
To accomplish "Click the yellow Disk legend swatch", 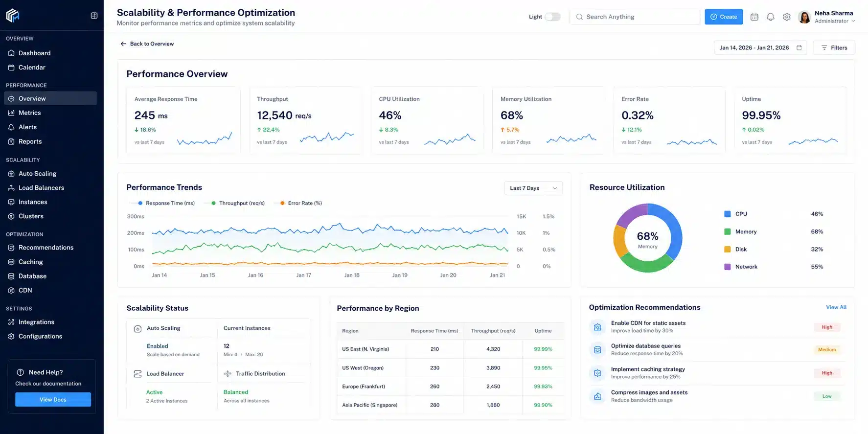I will pyautogui.click(x=727, y=249).
